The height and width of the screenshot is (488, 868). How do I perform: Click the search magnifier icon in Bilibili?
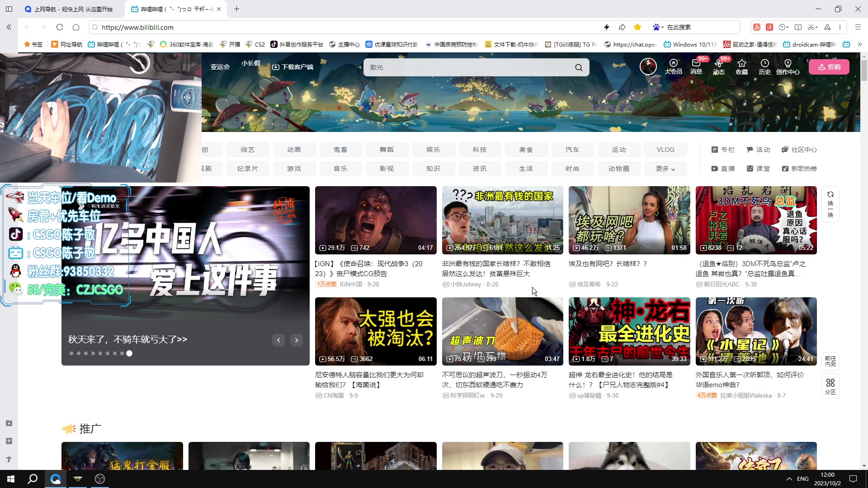coord(579,67)
